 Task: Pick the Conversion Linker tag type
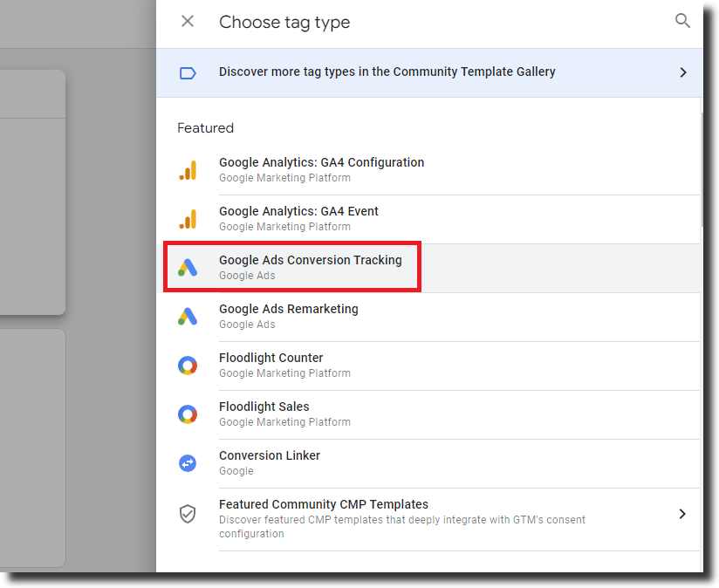(x=269, y=455)
